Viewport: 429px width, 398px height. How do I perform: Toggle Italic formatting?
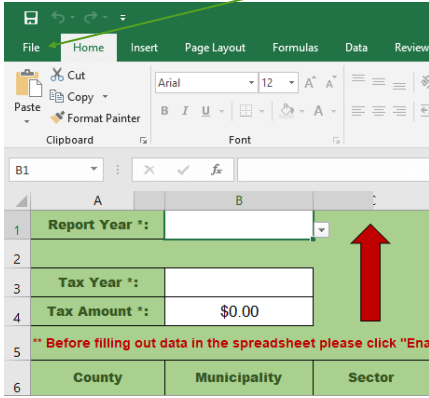click(x=185, y=111)
